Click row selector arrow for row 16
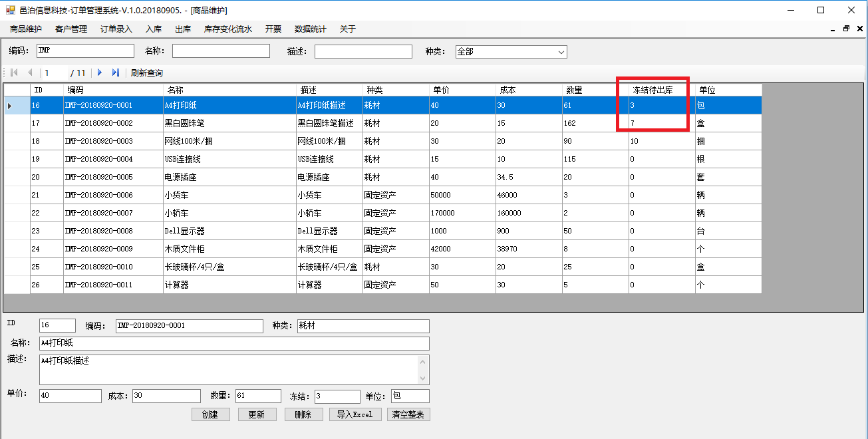This screenshot has height=439, width=868. pyautogui.click(x=17, y=105)
